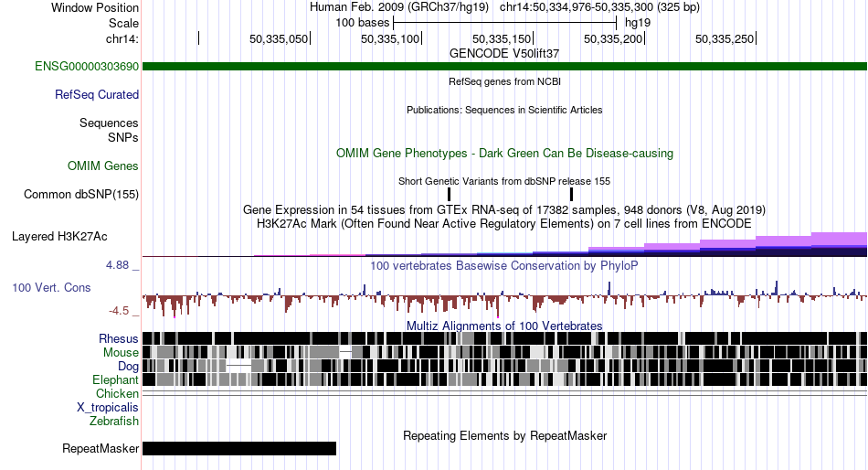Click the 50,335,150 ruler position

click(x=502, y=38)
